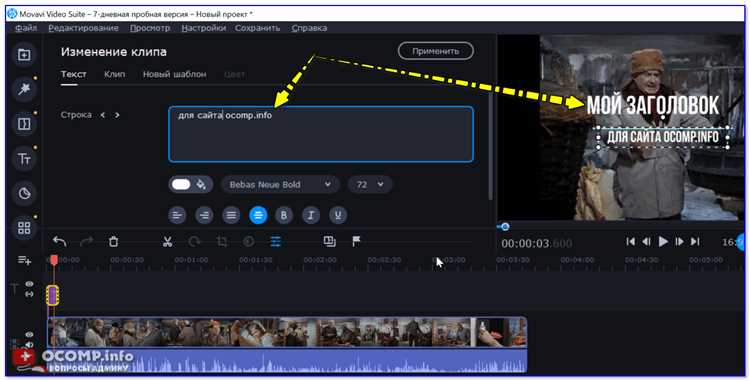Screen dimensions: 750x381
Task: Open the Bebas Neue Bold font dropdown
Action: tap(280, 185)
